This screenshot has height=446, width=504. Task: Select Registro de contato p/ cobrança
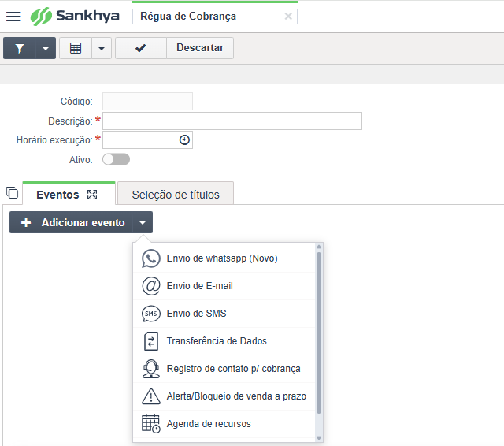click(224, 369)
